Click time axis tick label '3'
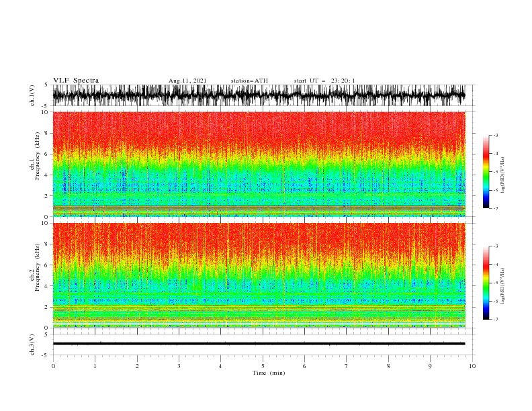 (179, 366)
